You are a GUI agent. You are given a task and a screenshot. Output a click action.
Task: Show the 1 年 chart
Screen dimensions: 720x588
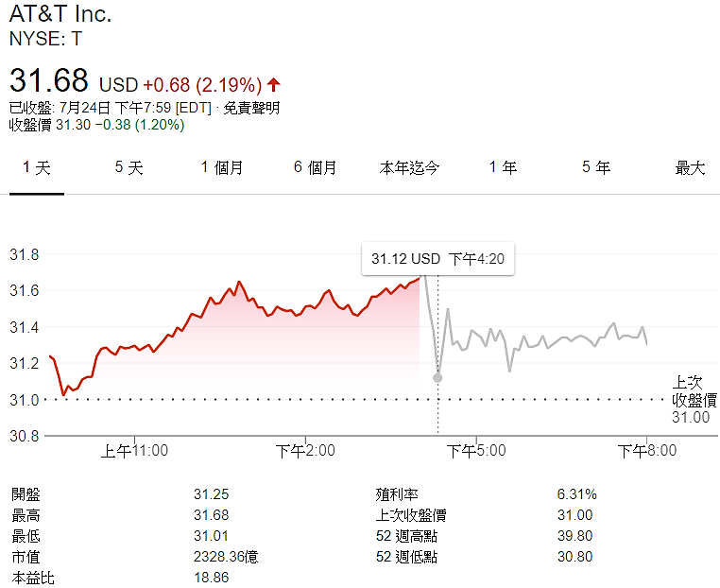coord(503,168)
